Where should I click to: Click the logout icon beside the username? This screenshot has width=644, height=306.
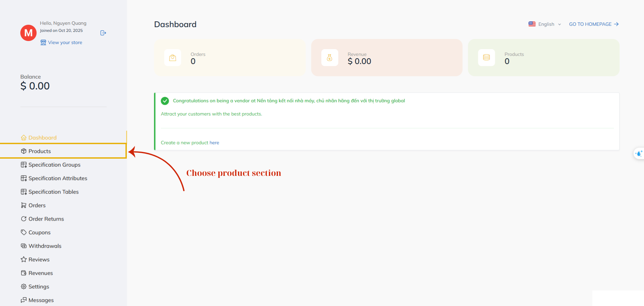[103, 33]
